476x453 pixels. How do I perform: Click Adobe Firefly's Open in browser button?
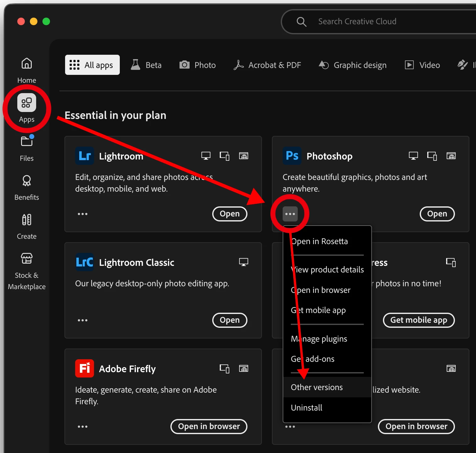(x=209, y=427)
